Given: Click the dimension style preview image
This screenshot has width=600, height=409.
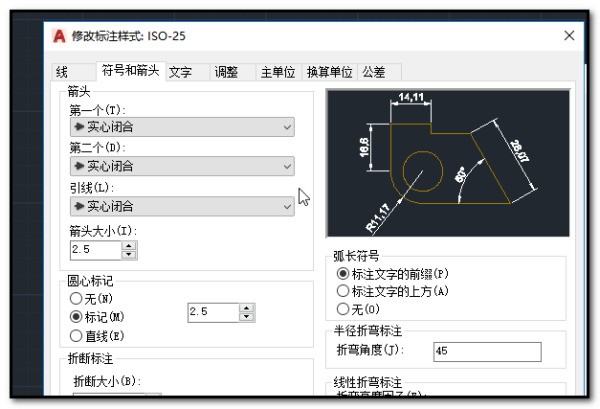Looking at the screenshot, I should (x=447, y=163).
